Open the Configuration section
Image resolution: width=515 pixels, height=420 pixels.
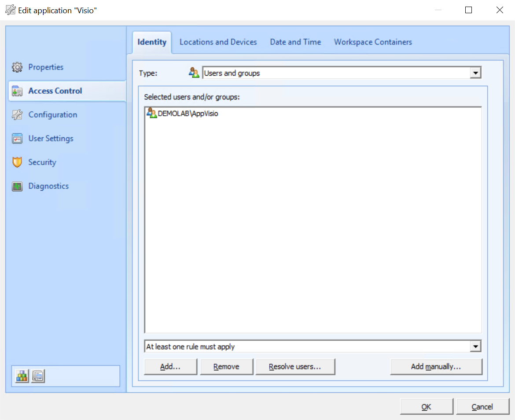coord(52,114)
